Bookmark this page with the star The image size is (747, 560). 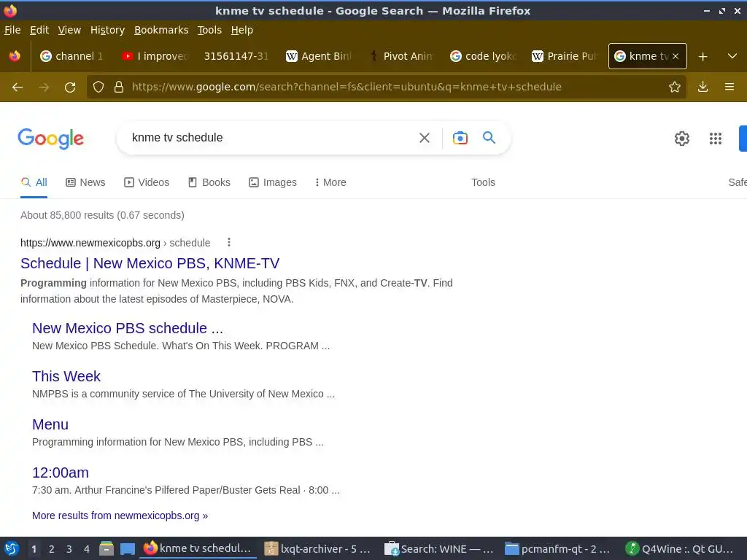pos(675,87)
